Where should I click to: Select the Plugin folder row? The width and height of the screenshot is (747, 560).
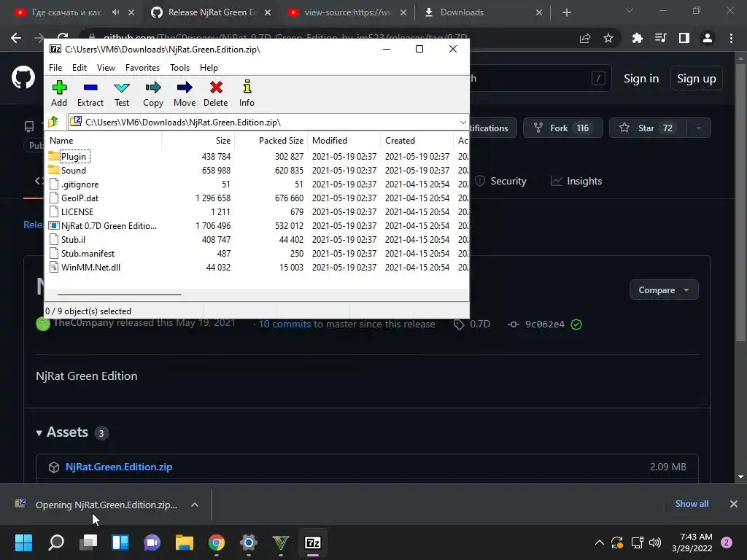pos(258,157)
